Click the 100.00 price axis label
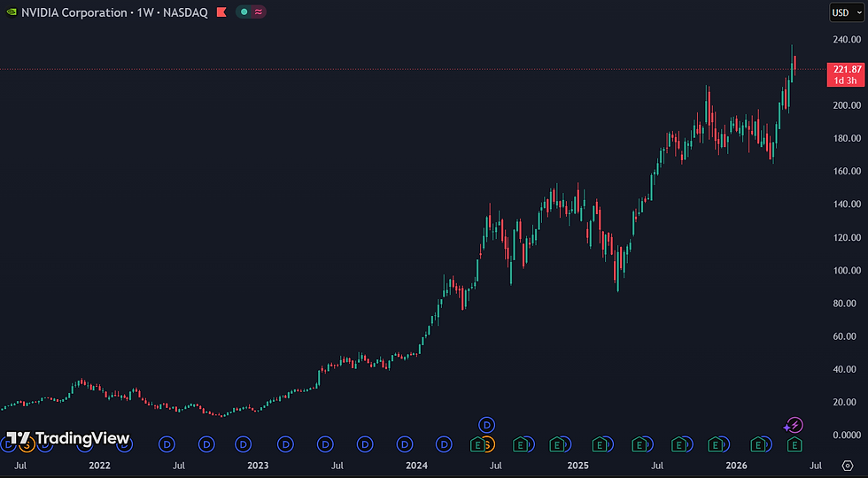Viewport: 868px width, 478px height. pos(845,270)
